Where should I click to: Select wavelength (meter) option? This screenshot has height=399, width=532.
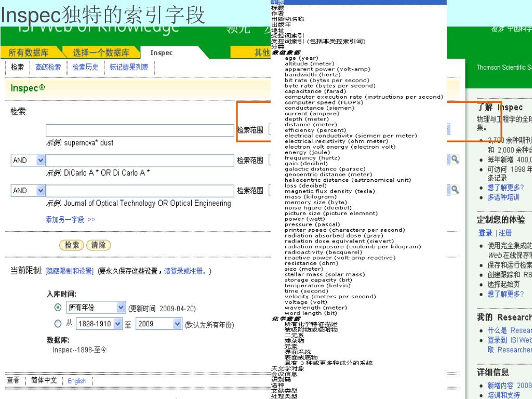(316, 308)
